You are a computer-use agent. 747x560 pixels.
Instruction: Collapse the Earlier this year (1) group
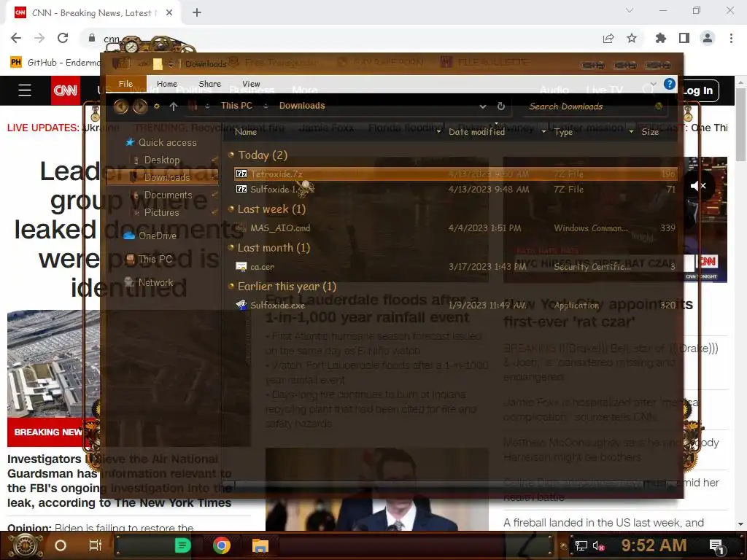[x=231, y=286]
